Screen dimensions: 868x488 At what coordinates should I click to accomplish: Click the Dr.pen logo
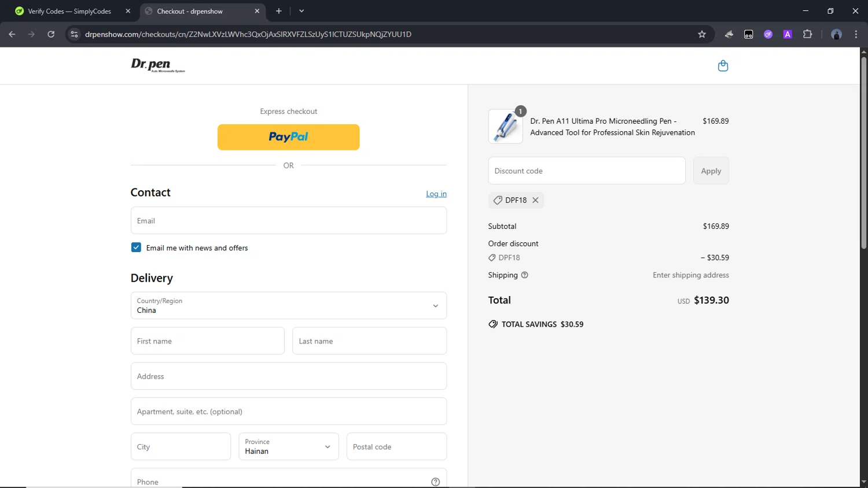(158, 65)
